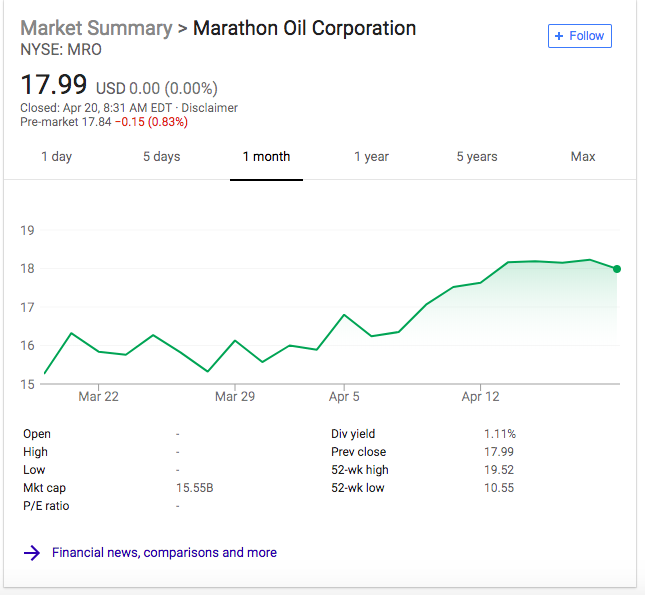Click the 52-wk high value 19.52

(499, 470)
